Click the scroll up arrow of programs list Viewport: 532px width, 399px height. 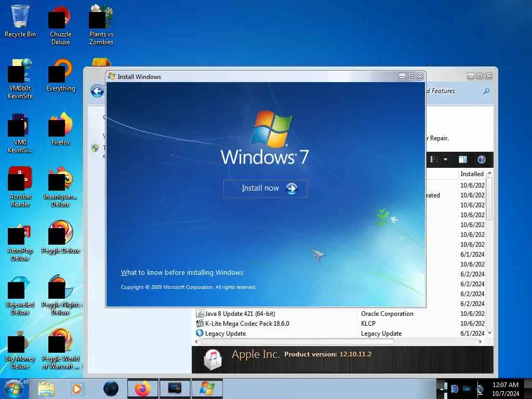point(489,173)
